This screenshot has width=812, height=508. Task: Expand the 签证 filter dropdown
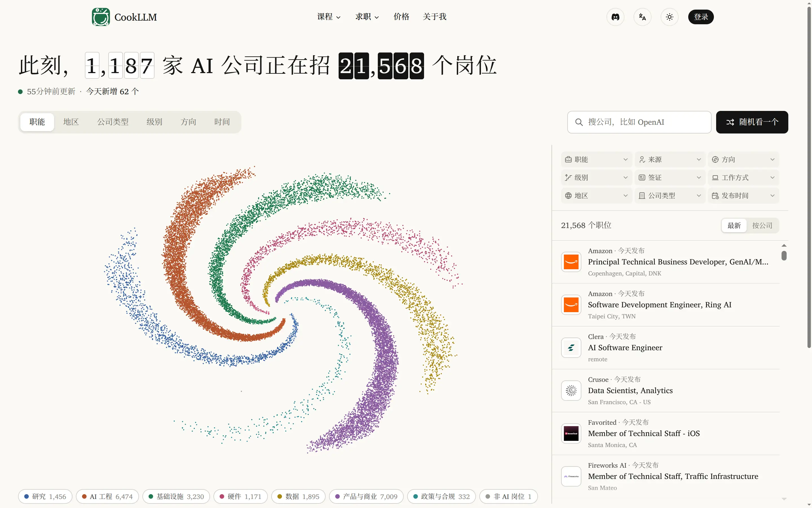point(670,178)
